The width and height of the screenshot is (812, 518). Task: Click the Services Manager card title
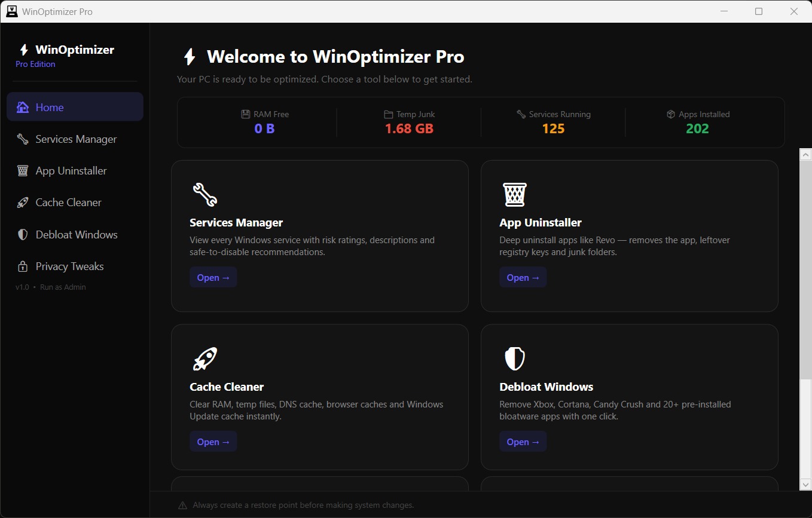point(236,222)
